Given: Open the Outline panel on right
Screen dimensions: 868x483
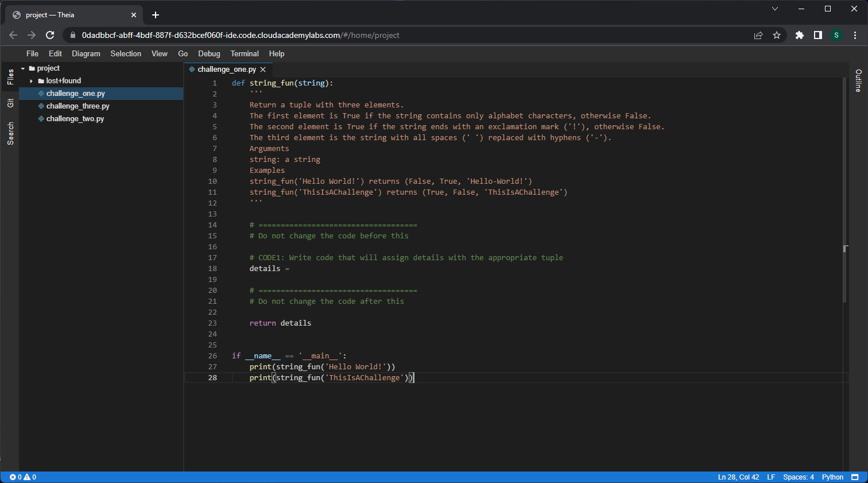Looking at the screenshot, I should click(858, 80).
